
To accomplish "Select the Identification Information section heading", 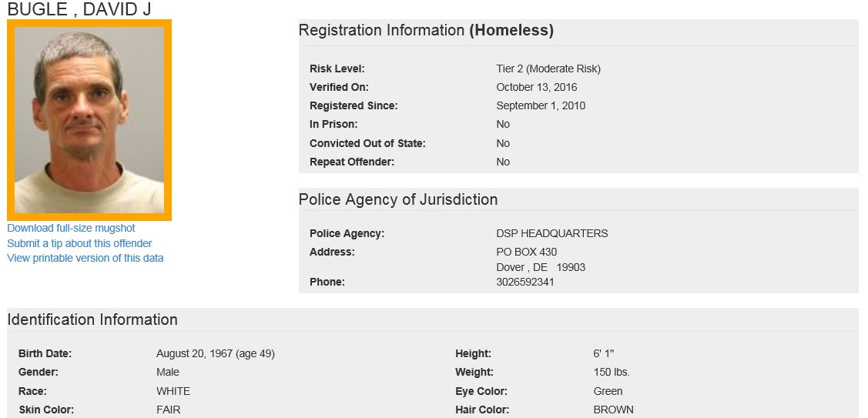I will [92, 319].
